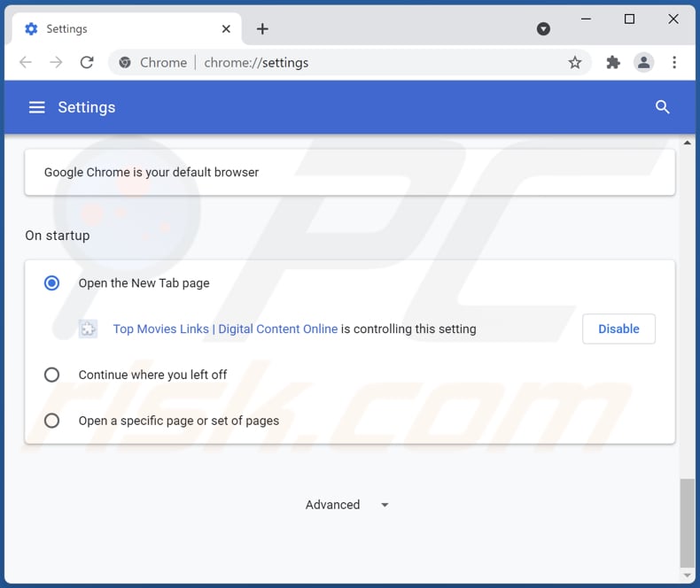Go forward with the browser forward arrow
Viewport: 700px width, 588px height.
point(56,63)
